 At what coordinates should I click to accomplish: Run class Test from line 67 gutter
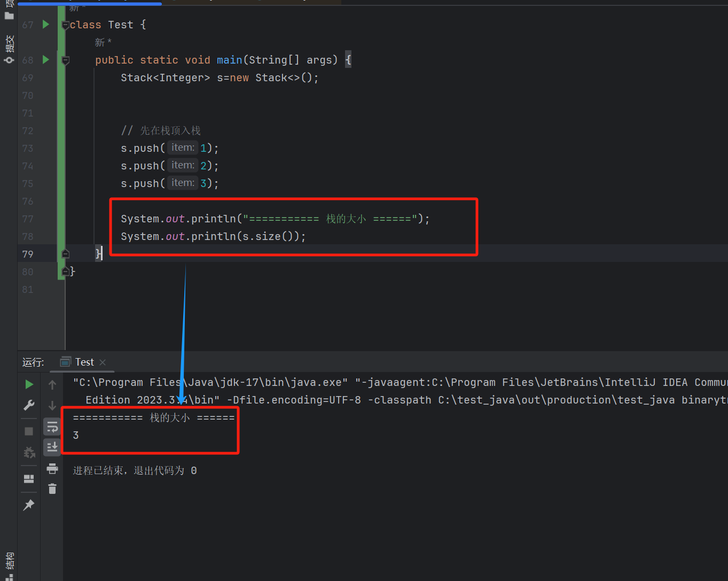pyautogui.click(x=46, y=25)
